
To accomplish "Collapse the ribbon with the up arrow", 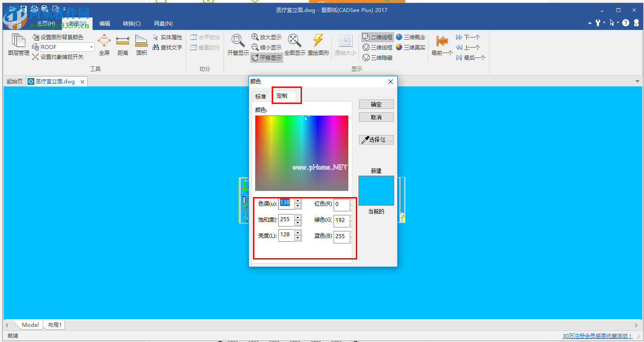I will point(590,23).
